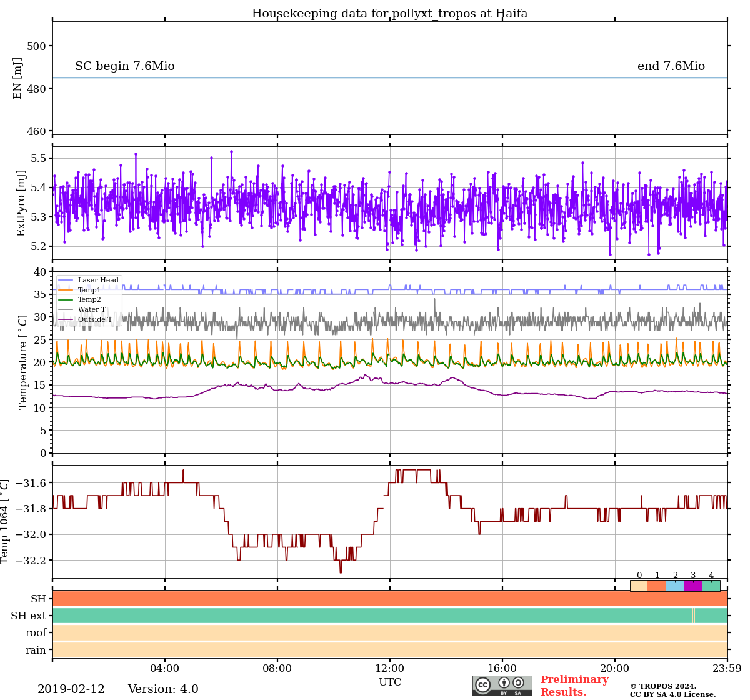Click the 5.5 tick on ExtPyro axis
This screenshot has height=700, width=750.
(x=39, y=158)
